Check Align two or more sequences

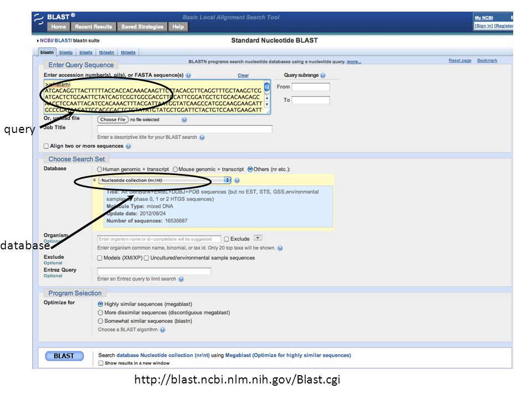pos(46,146)
